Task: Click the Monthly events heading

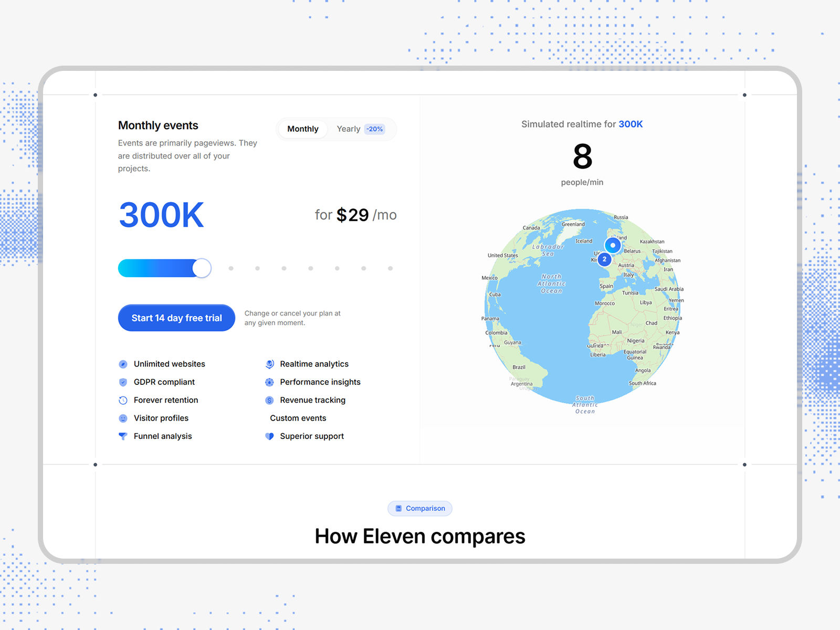Action: 158,125
